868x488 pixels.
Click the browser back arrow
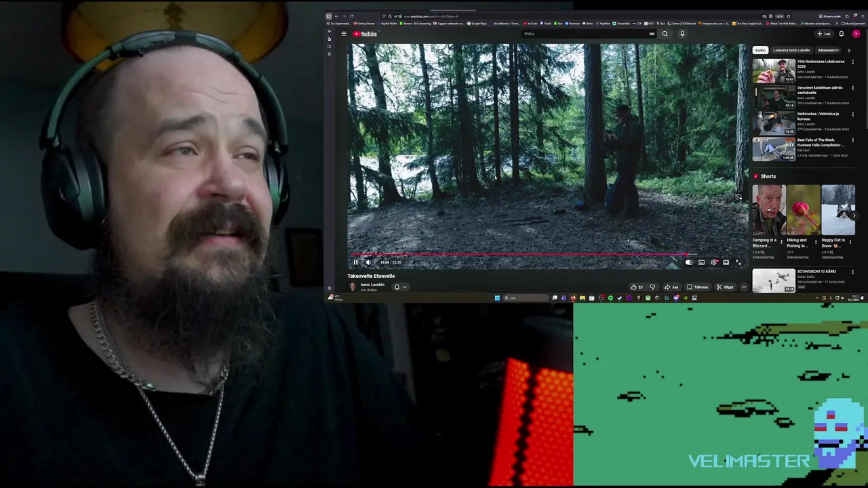pyautogui.click(x=336, y=16)
